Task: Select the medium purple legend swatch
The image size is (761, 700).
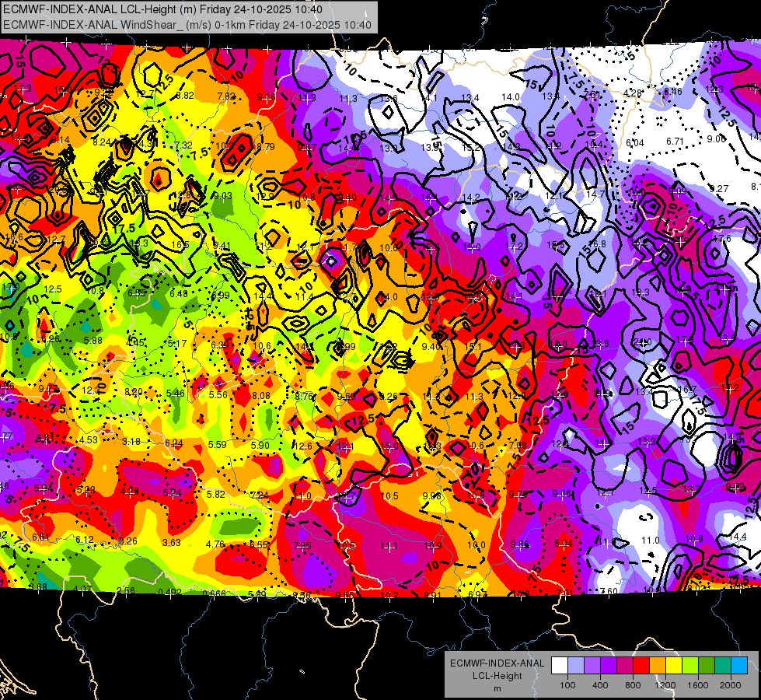Action: pyautogui.click(x=592, y=666)
